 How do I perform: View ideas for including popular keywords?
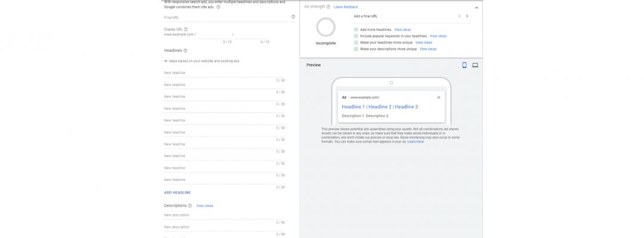[x=438, y=36]
